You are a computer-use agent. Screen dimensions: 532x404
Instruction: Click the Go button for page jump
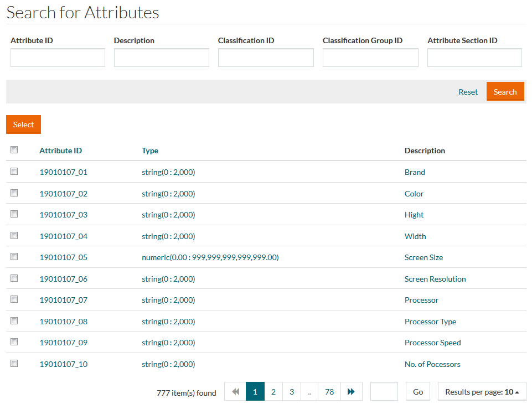(418, 392)
